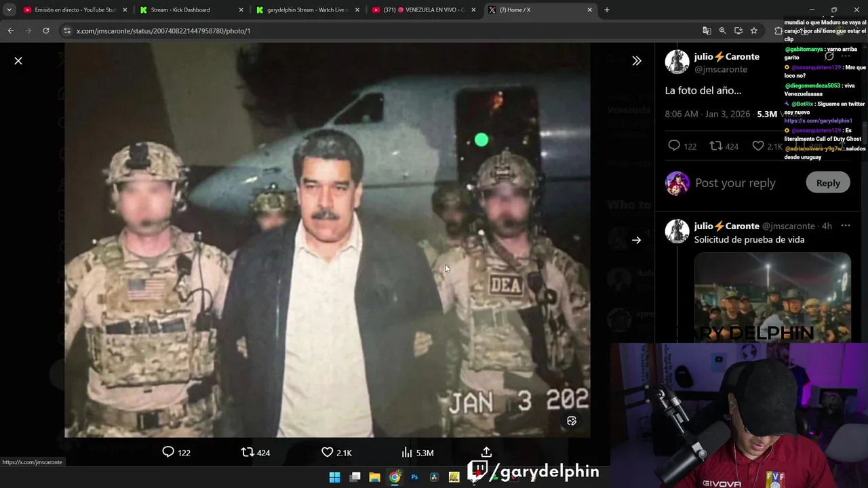Open julio Caronte profile avatar at top
The width and height of the screenshot is (868, 488).
pyautogui.click(x=677, y=62)
